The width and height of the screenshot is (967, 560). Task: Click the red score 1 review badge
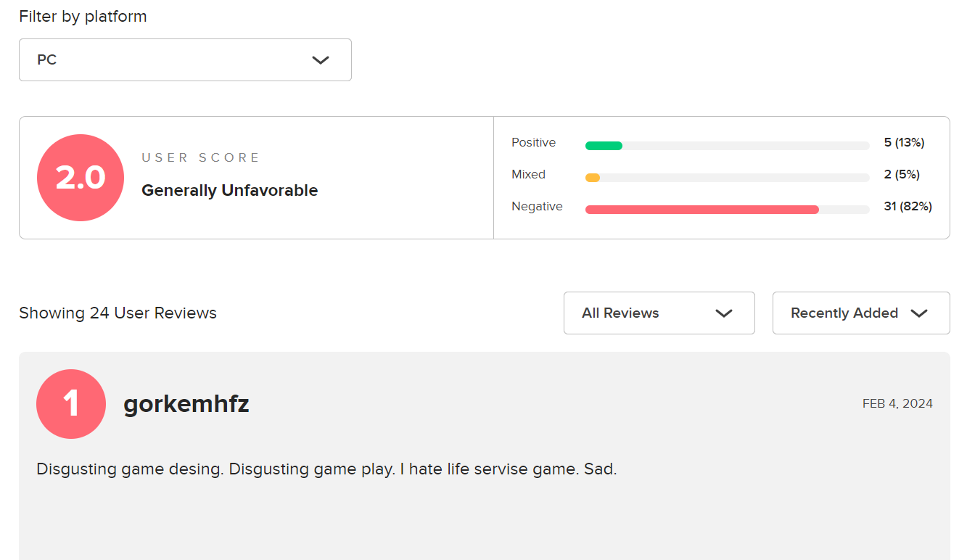71,404
